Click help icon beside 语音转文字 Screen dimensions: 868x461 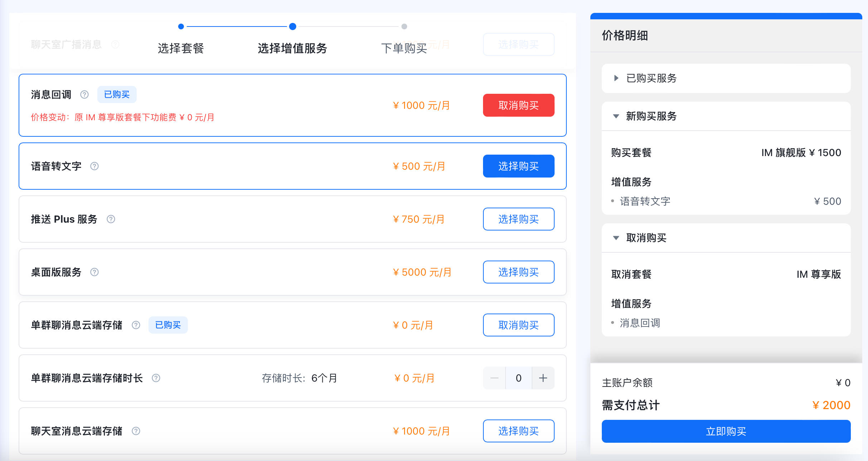[x=94, y=166]
